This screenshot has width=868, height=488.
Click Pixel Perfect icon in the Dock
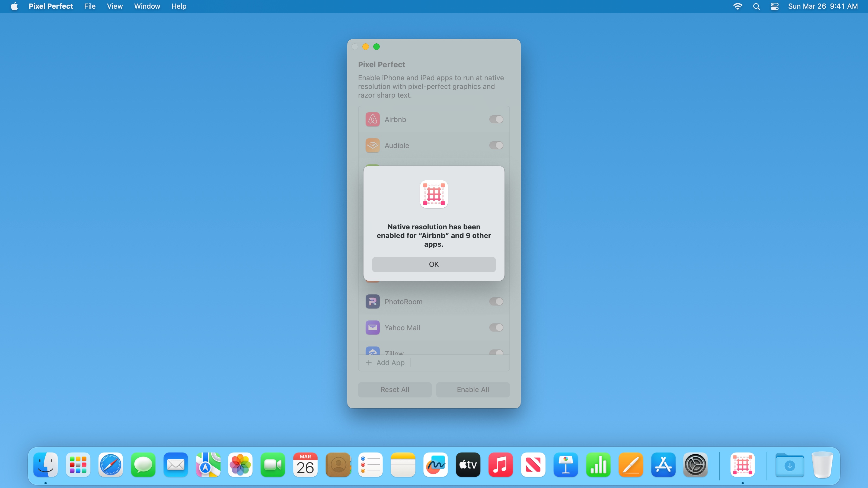[x=742, y=465]
